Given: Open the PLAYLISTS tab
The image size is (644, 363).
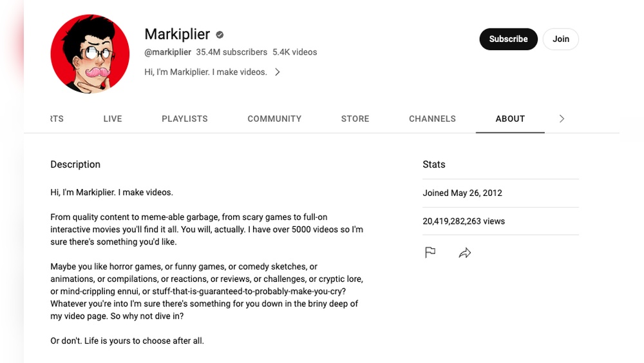Looking at the screenshot, I should click(185, 119).
